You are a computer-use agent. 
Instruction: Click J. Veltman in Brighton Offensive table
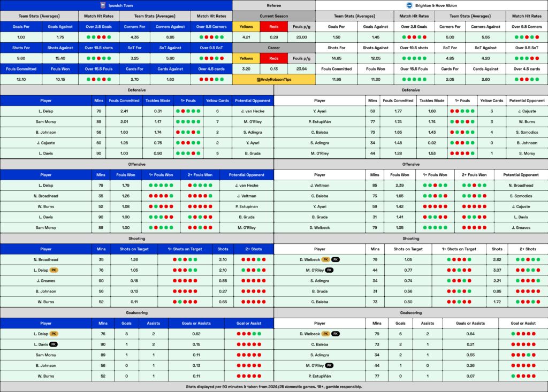tap(319, 185)
